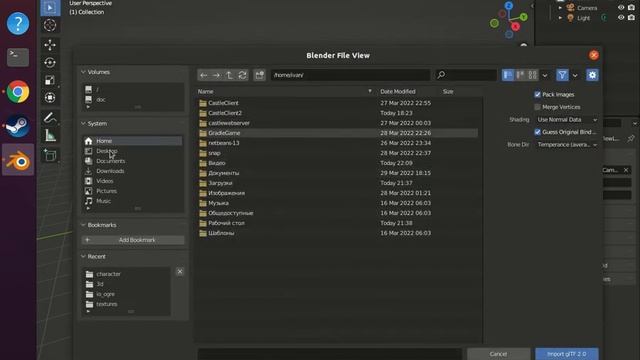The height and width of the screenshot is (360, 640).
Task: Toggle Camera viewport visibility eye
Action: [621, 8]
